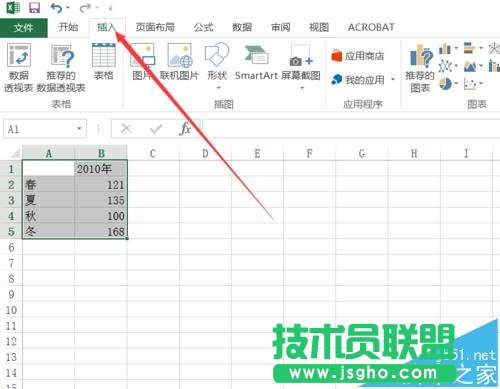The width and height of the screenshot is (500, 389).
Task: Select column B header
Action: pos(101,153)
